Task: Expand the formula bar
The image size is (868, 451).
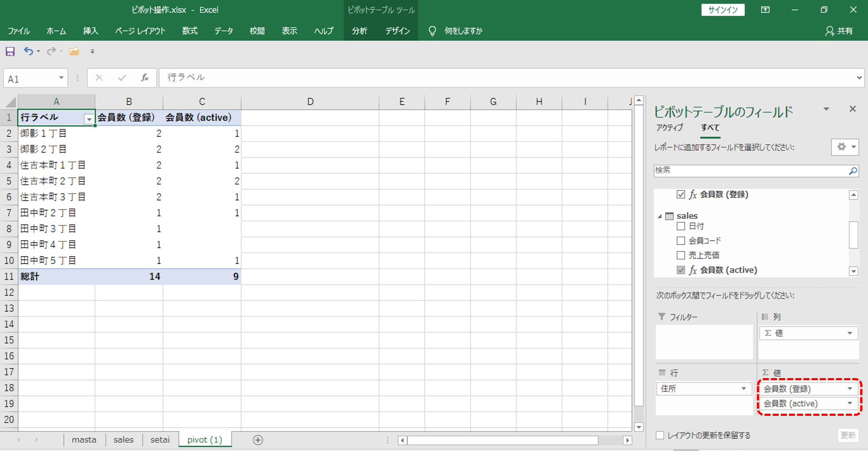Action: 859,78
